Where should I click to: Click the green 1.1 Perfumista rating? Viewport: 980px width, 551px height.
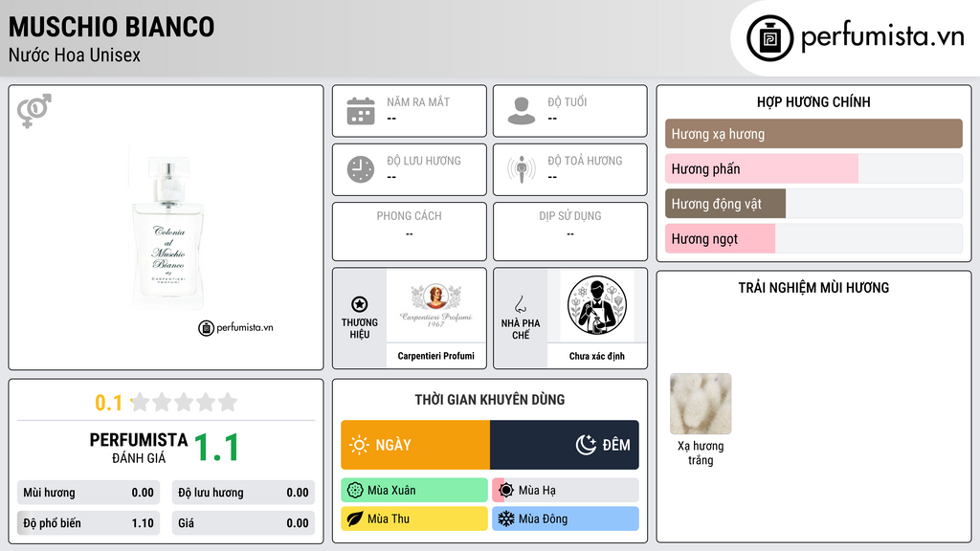click(x=216, y=448)
